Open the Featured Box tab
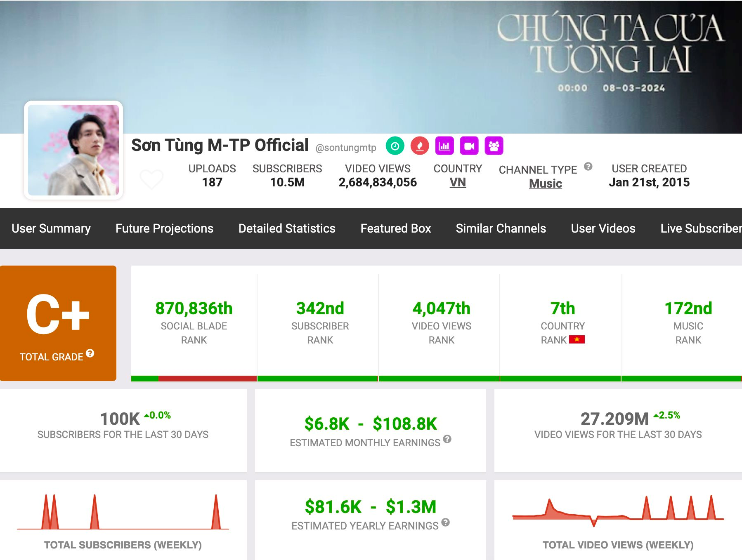742x560 pixels. click(x=395, y=228)
